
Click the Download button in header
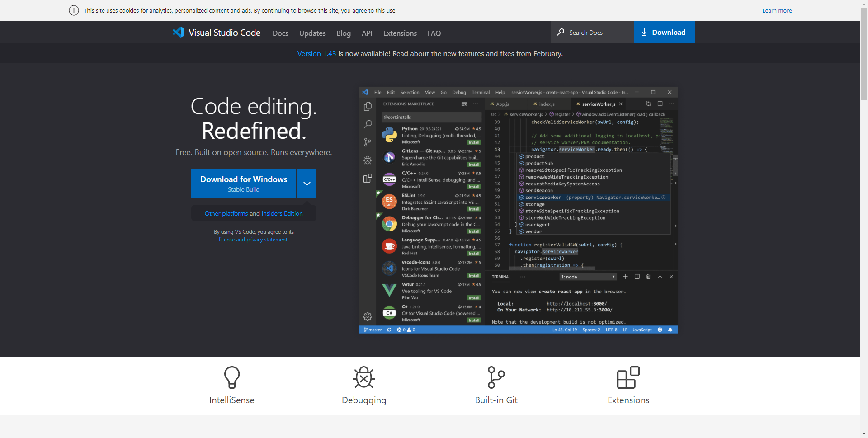pyautogui.click(x=664, y=32)
